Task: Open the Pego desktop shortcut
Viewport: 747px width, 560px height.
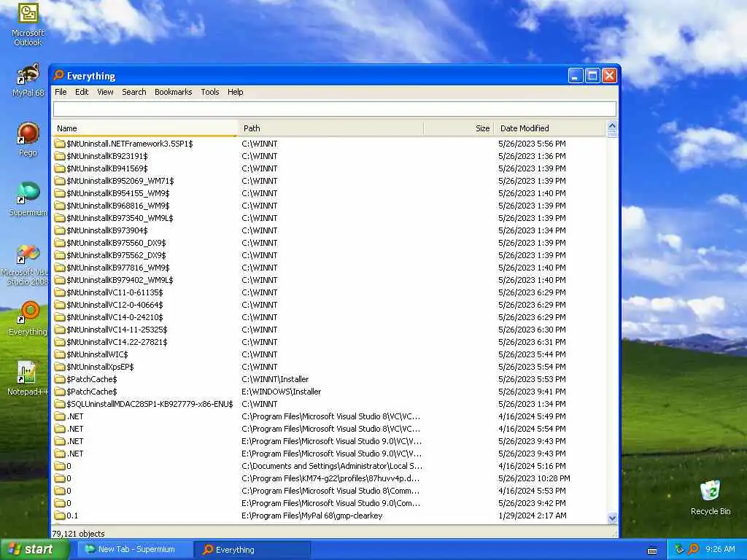Action: click(x=28, y=139)
